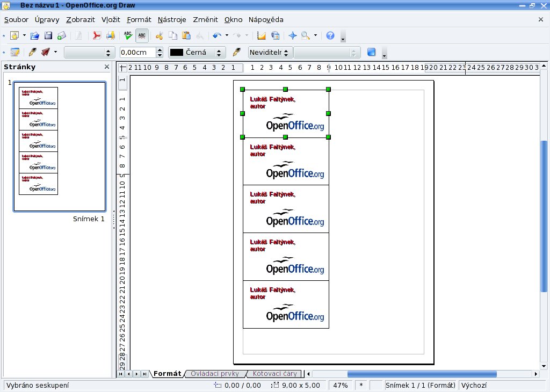Open the Area fill dialog
The width and height of the screenshot is (550, 392).
click(x=237, y=52)
